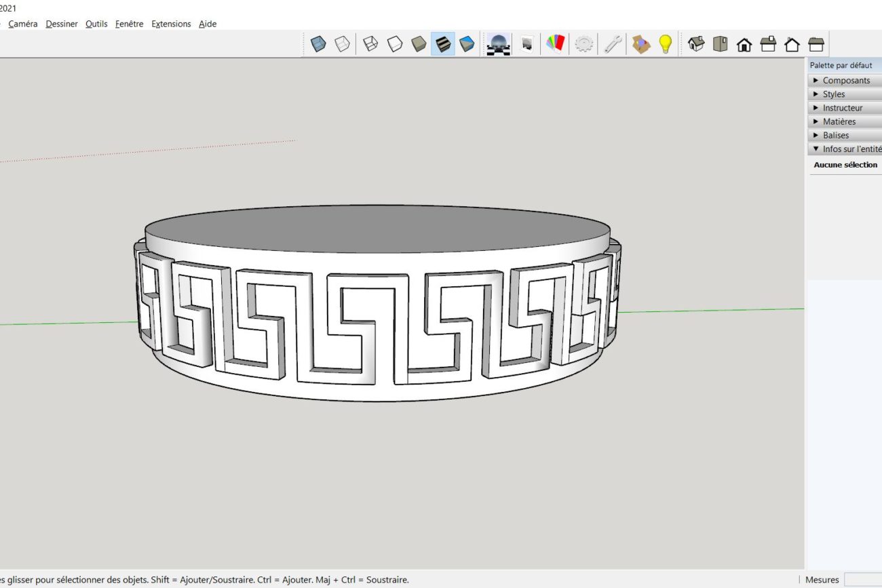
Task: Switch to isometric view
Action: (696, 44)
